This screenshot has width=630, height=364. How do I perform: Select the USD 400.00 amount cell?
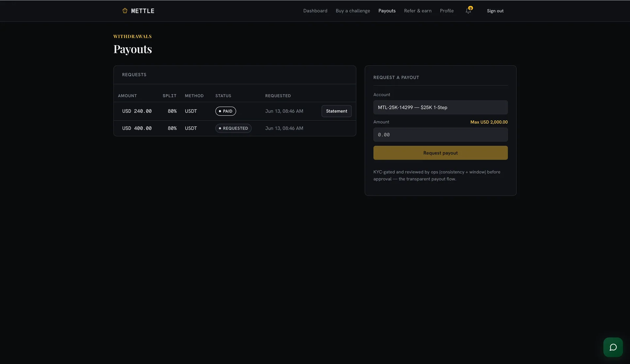[137, 128]
